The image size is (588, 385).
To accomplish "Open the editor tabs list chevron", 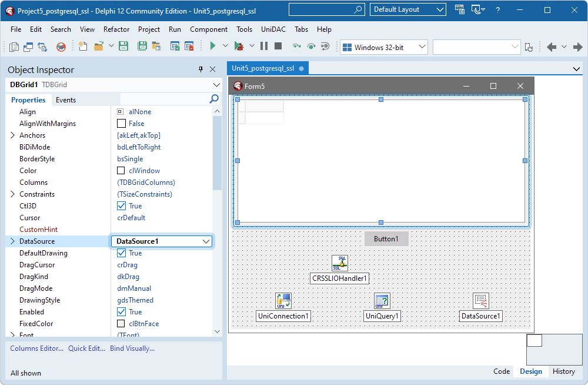I will (x=576, y=69).
